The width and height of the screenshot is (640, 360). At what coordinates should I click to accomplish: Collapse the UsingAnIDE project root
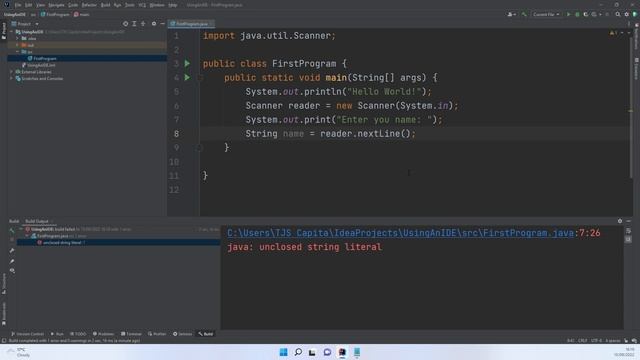[11, 31]
